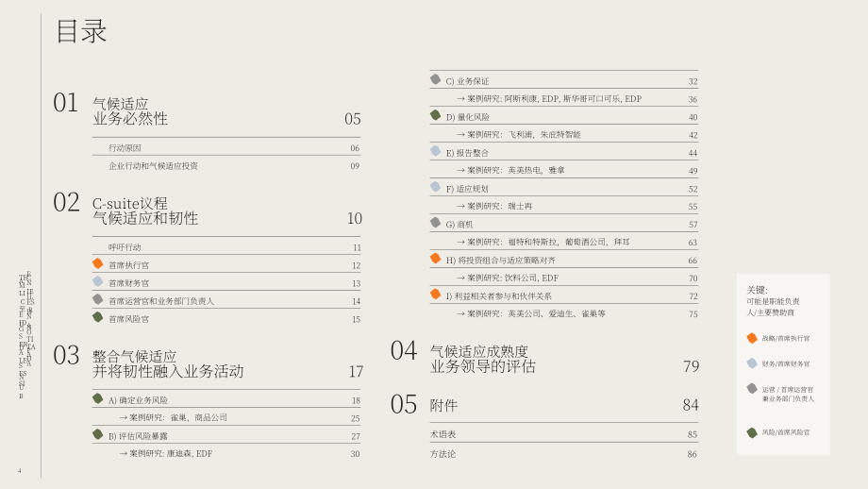Click the 目录 page title
Viewport: 868px width, 489px height.
(81, 31)
